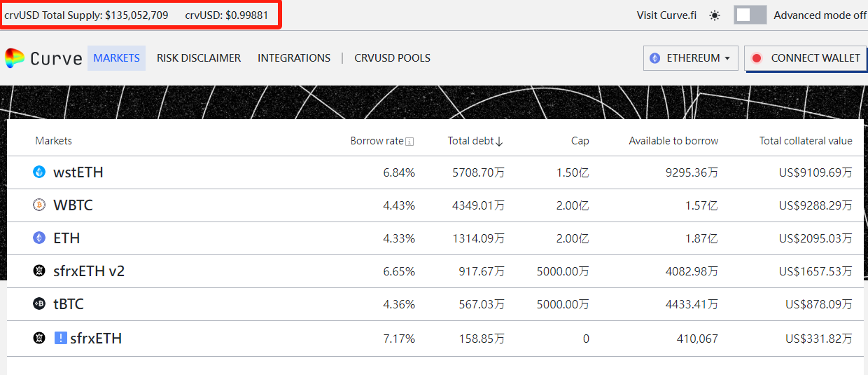Click the 410,067 available to borrow value
Screen dimensions: 868x375
(698, 339)
